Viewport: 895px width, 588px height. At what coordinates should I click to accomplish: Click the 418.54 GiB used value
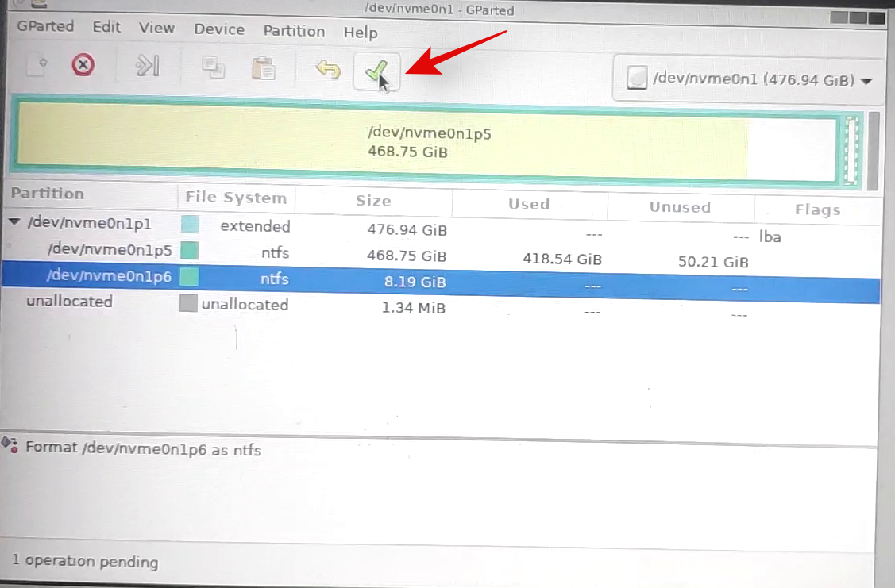562,259
